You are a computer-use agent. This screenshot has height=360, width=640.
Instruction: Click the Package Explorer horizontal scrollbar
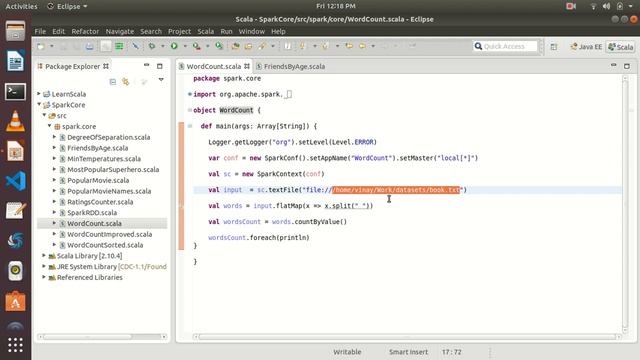pyautogui.click(x=102, y=337)
